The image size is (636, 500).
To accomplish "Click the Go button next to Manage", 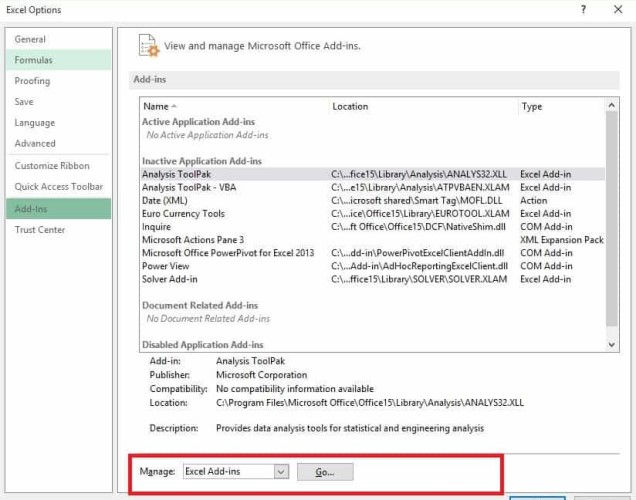I will pos(325,472).
